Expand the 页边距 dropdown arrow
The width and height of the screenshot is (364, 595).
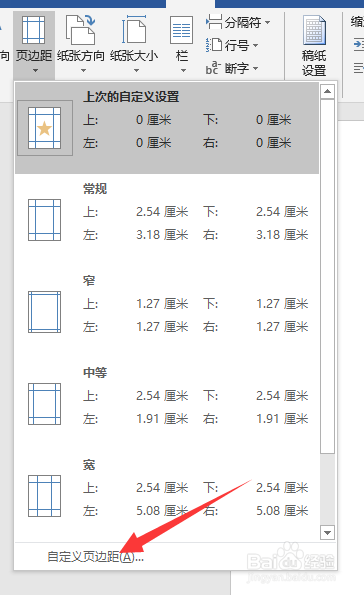tap(35, 71)
